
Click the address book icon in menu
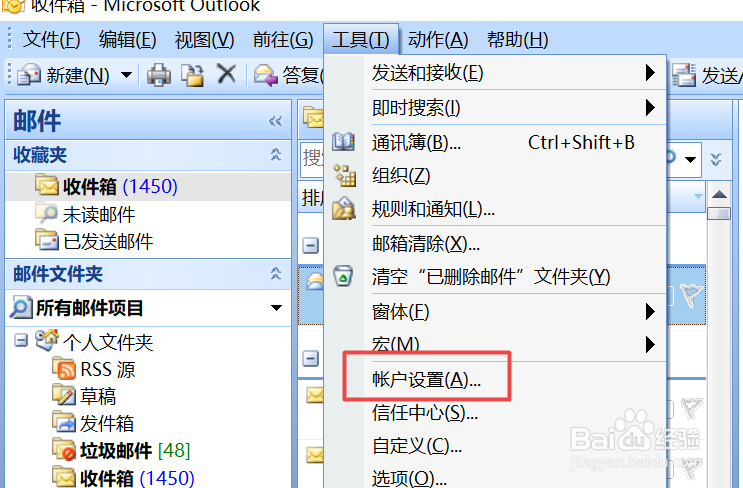[343, 142]
